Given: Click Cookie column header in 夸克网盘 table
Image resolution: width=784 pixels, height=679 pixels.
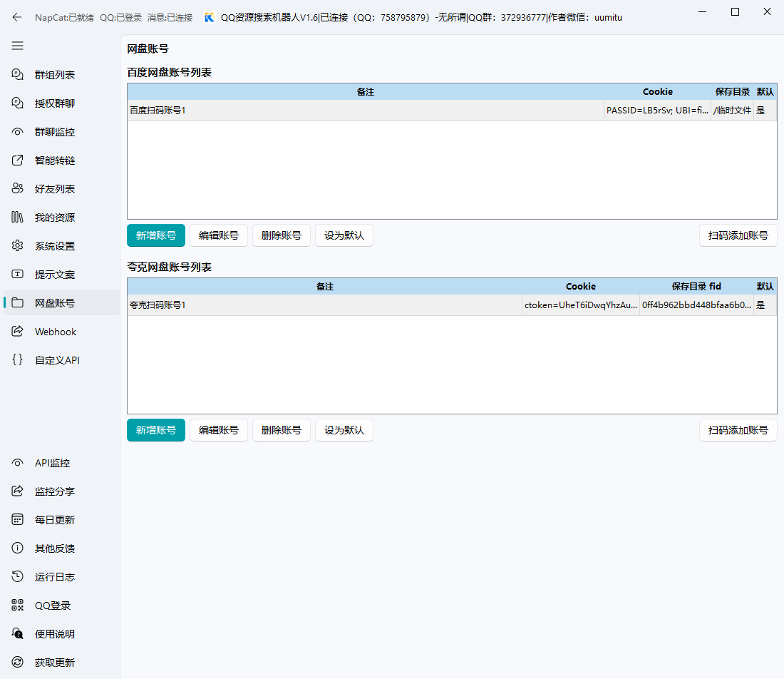Looking at the screenshot, I should pyautogui.click(x=580, y=286).
